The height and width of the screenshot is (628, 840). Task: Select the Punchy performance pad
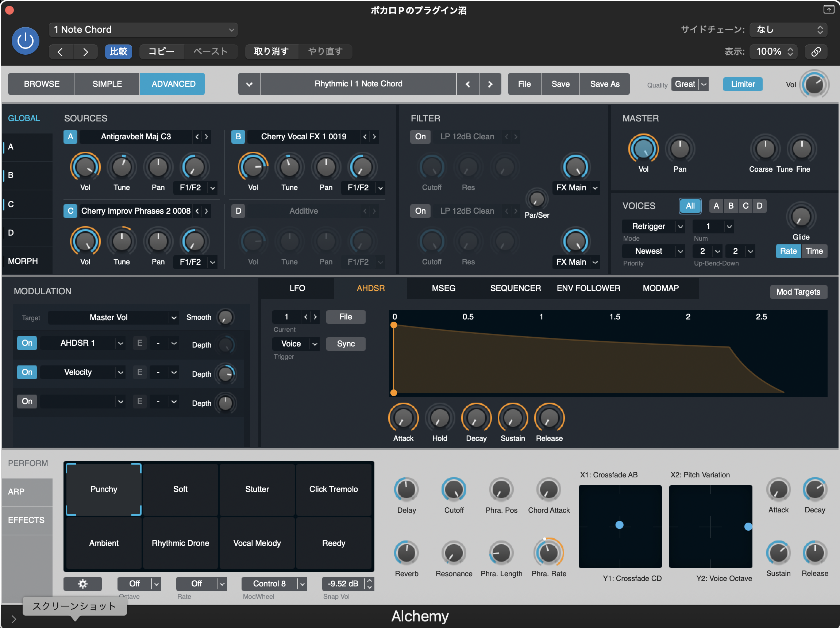[104, 489]
